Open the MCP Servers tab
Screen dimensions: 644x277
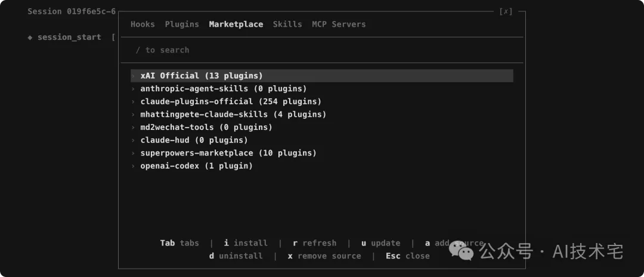pos(339,24)
